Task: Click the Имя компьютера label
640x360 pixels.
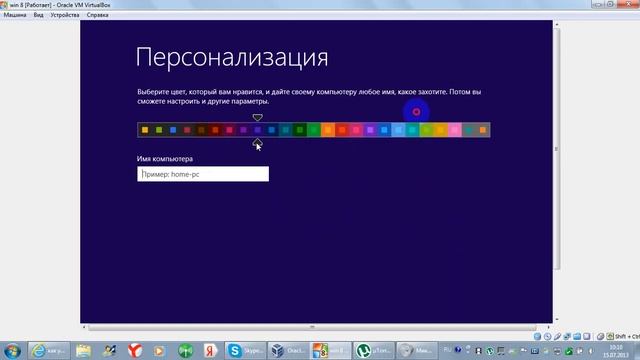Action: coord(165,159)
